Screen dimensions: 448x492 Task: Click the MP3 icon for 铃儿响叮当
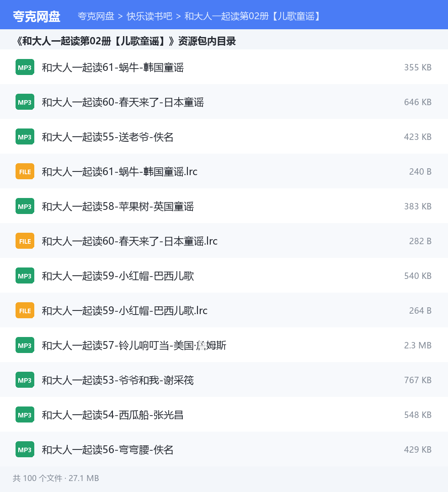25,345
